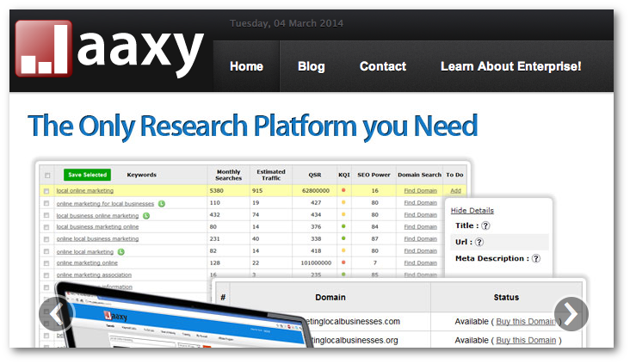This screenshot has height=364, width=630.
Task: Check the online marketing online row checkbox
Action: click(46, 263)
